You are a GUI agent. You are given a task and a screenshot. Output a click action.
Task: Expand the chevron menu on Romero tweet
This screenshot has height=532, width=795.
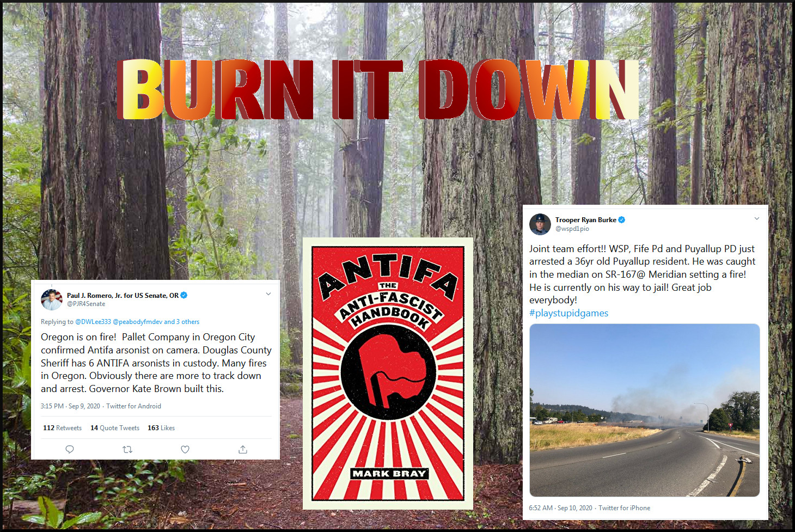pos(268,294)
